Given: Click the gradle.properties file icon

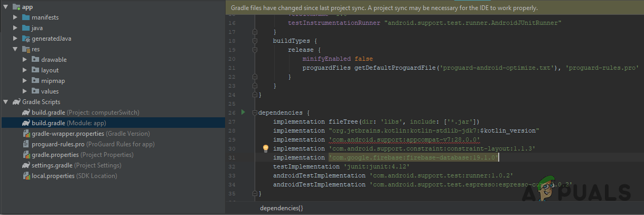Looking at the screenshot, I should (x=26, y=155).
